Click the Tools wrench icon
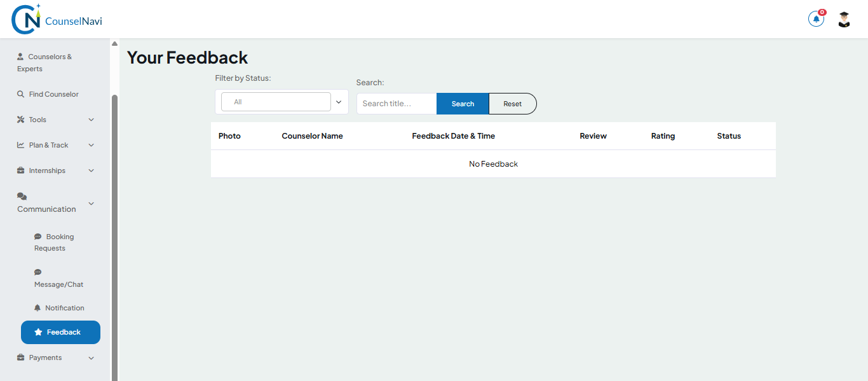The height and width of the screenshot is (381, 868). pyautogui.click(x=21, y=119)
